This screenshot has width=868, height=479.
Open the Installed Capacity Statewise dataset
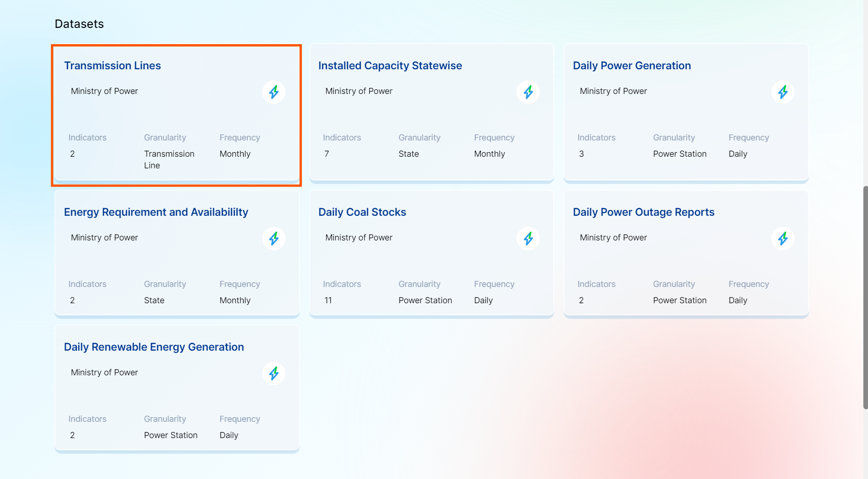[x=390, y=66]
